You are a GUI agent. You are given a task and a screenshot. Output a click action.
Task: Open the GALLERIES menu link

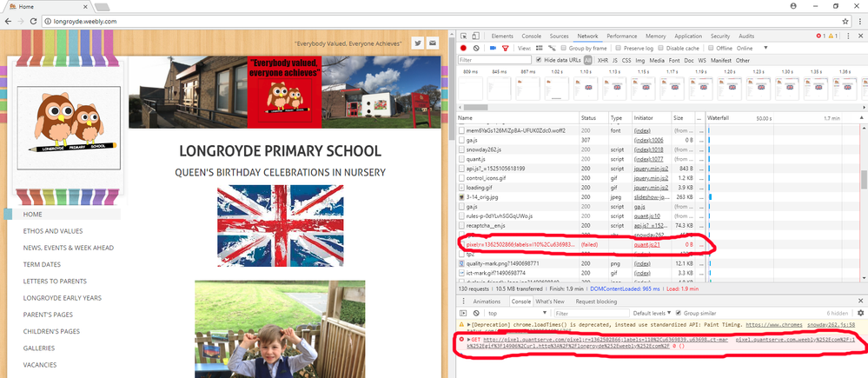click(x=39, y=348)
